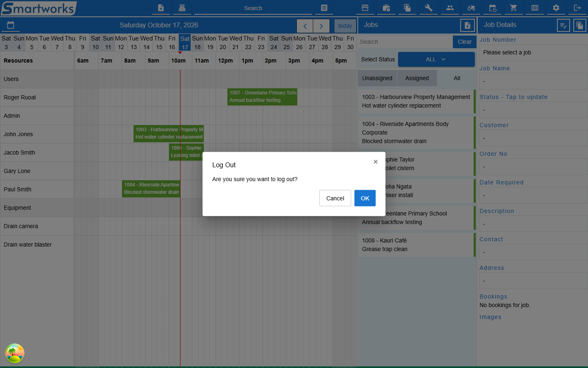The width and height of the screenshot is (588, 368).
Task: Click the copy documents toolbar icon
Action: tap(408, 8)
